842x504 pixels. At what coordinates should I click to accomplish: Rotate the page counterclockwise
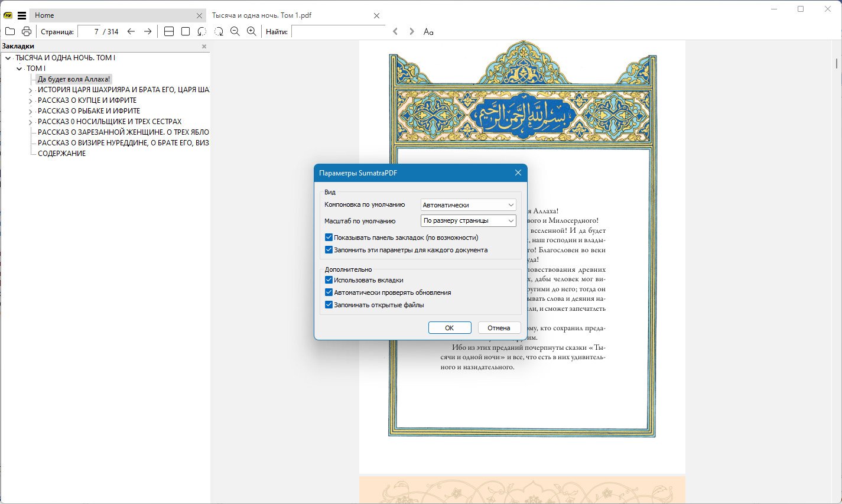pos(202,31)
